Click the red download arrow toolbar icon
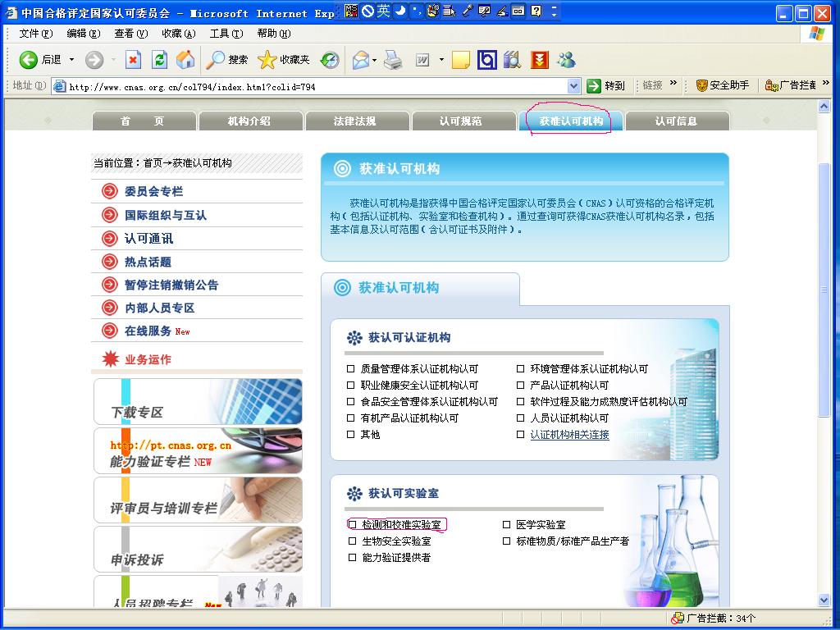 540,59
